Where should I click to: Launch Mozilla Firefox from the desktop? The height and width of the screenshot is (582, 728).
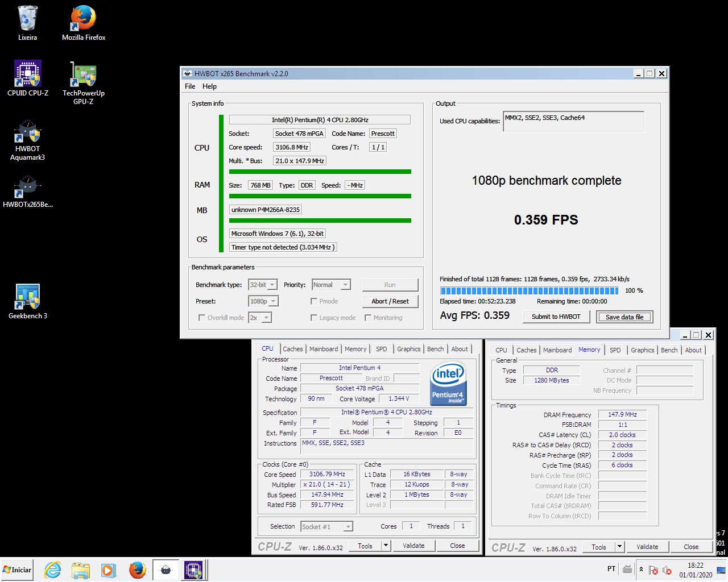tap(84, 23)
